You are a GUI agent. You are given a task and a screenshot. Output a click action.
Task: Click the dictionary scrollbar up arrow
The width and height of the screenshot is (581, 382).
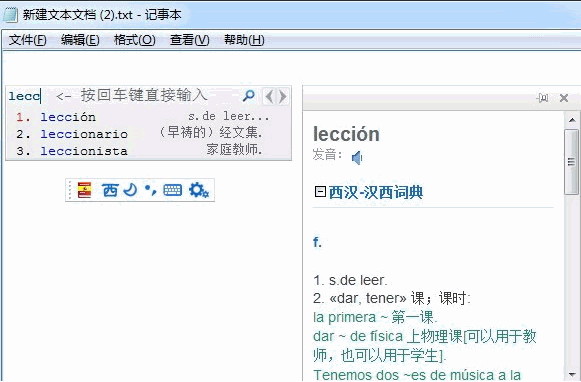pos(572,120)
